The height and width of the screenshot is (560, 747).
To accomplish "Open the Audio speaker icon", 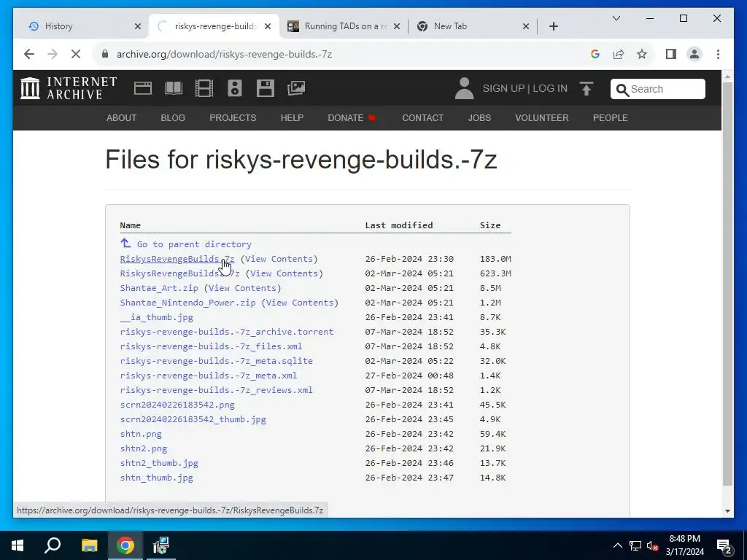I will point(235,88).
